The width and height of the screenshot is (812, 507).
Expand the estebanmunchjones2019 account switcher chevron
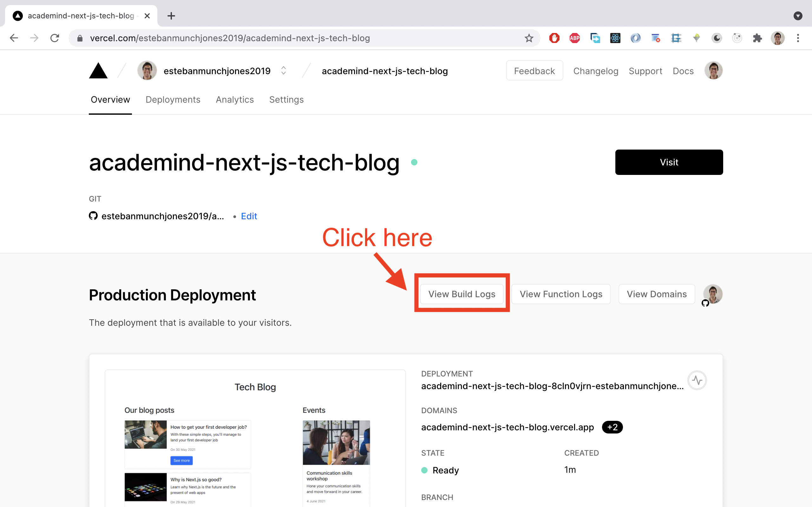283,70
